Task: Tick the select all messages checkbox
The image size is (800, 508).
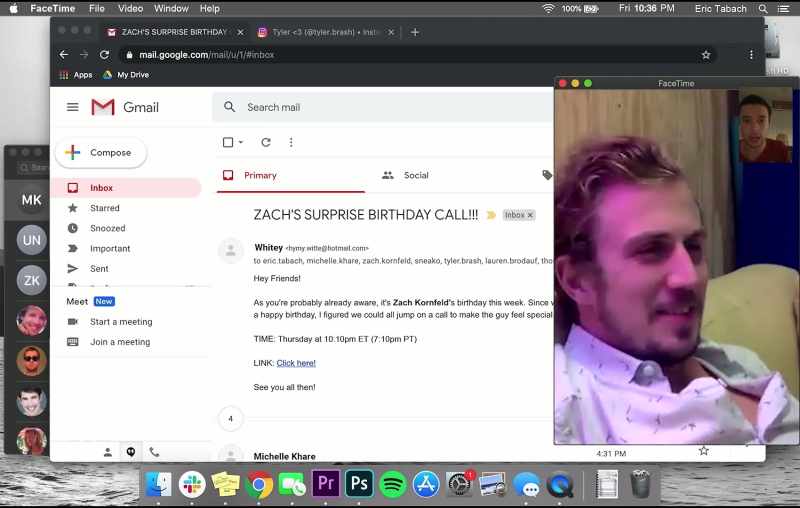Action: point(228,142)
